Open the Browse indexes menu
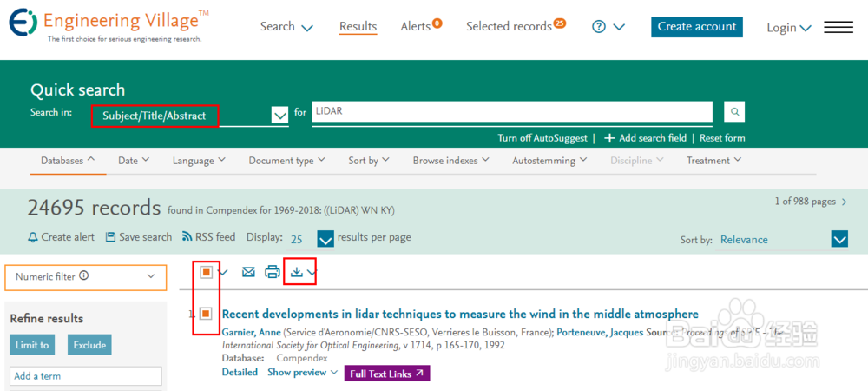Screen dimensions: 868x391 450,161
